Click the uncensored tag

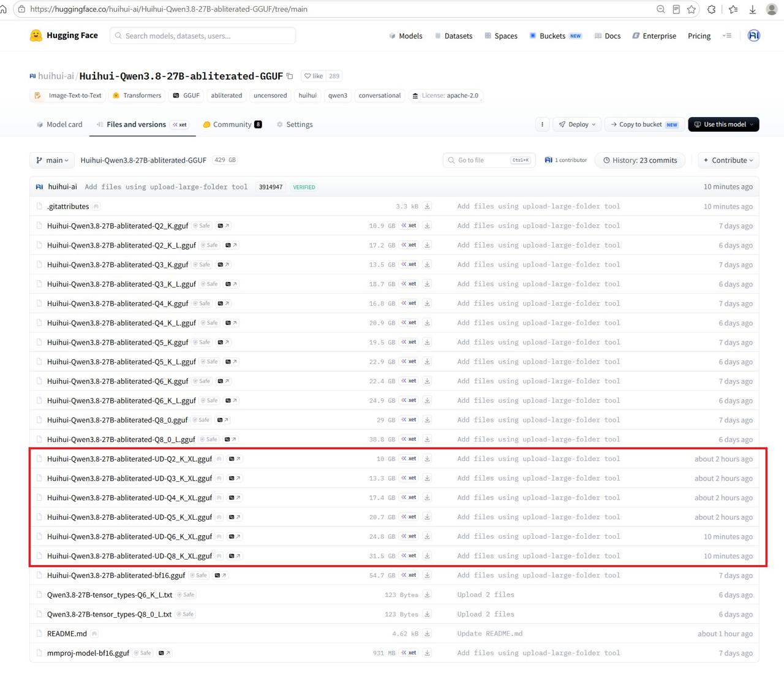click(x=270, y=96)
